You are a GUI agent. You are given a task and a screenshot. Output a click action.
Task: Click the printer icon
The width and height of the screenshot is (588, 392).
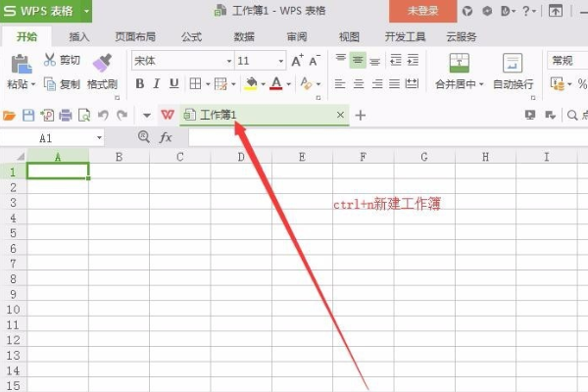tap(66, 116)
